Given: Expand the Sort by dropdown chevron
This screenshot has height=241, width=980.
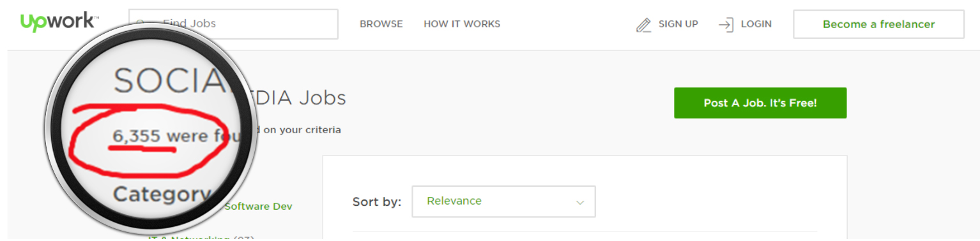Looking at the screenshot, I should click(x=580, y=202).
